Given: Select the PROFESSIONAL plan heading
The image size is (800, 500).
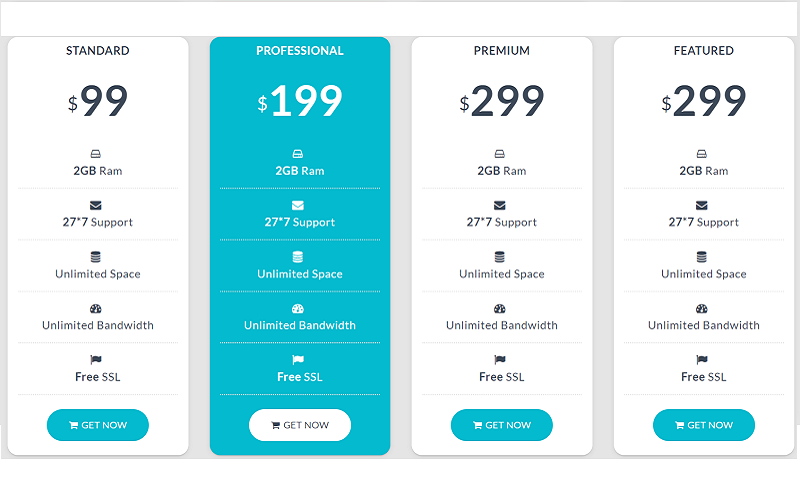Looking at the screenshot, I should [299, 51].
